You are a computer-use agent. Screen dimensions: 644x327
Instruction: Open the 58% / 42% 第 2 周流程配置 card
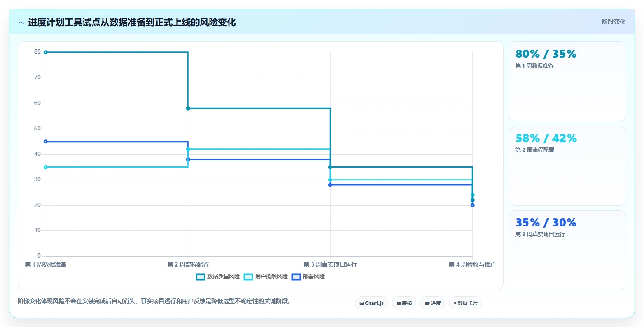coord(567,166)
